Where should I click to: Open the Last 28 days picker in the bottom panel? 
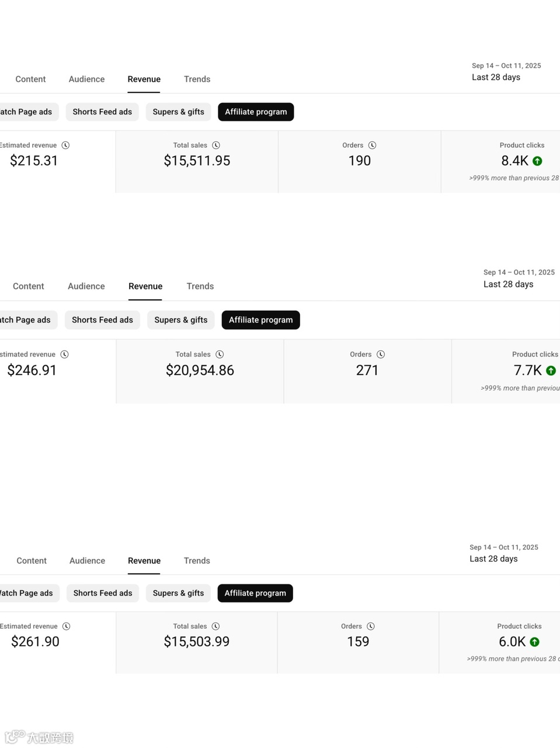pyautogui.click(x=493, y=559)
